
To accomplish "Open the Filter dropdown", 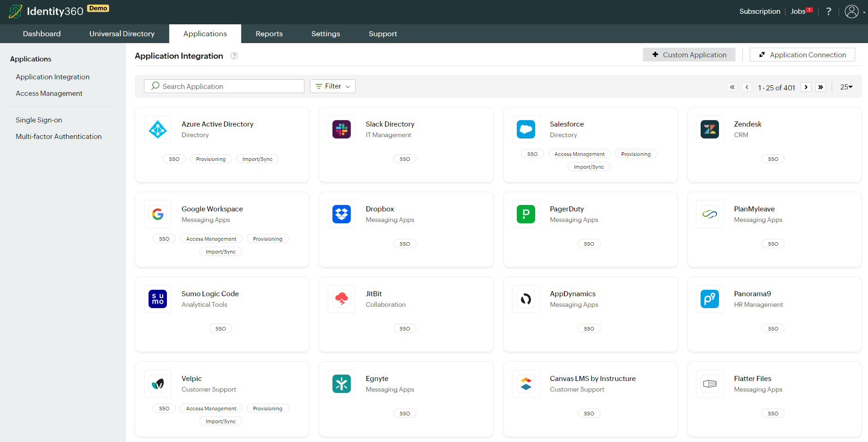I will pyautogui.click(x=332, y=86).
